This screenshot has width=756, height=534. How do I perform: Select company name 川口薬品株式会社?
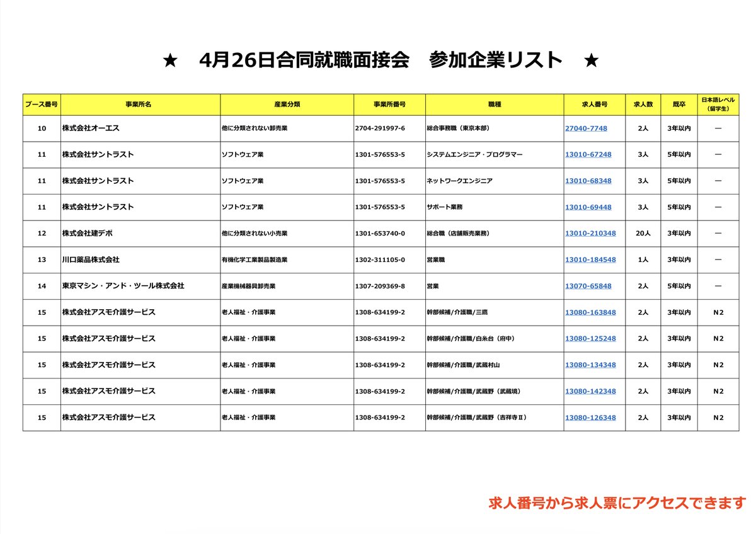[x=91, y=260]
